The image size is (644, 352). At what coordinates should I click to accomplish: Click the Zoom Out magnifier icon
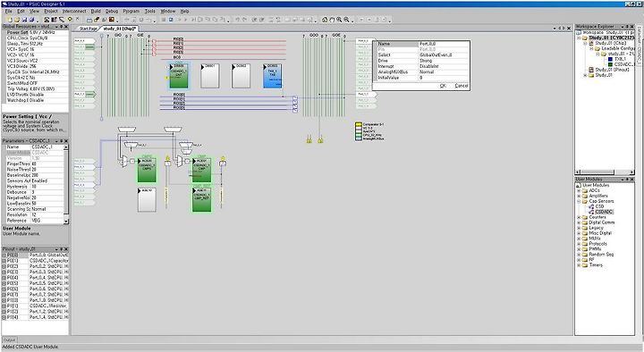[347, 20]
